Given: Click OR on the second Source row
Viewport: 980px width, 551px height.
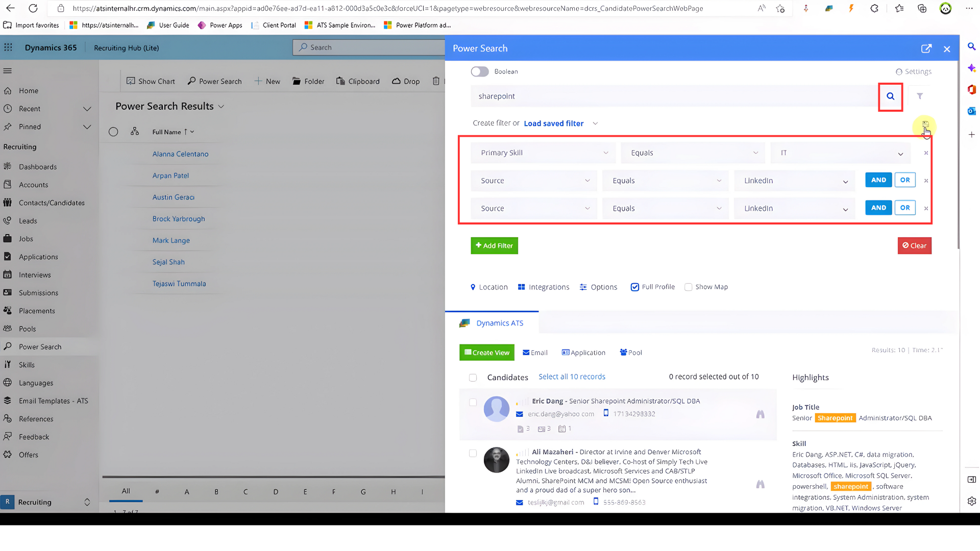Looking at the screenshot, I should tap(905, 208).
